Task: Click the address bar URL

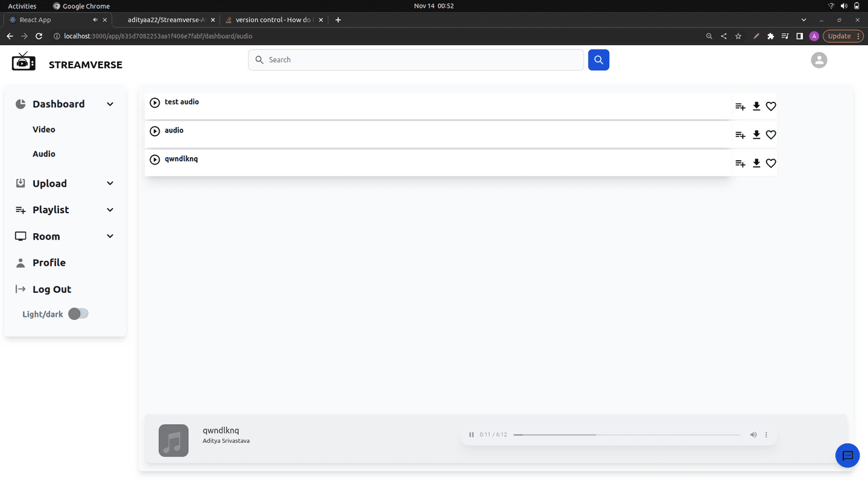Action: [158, 36]
